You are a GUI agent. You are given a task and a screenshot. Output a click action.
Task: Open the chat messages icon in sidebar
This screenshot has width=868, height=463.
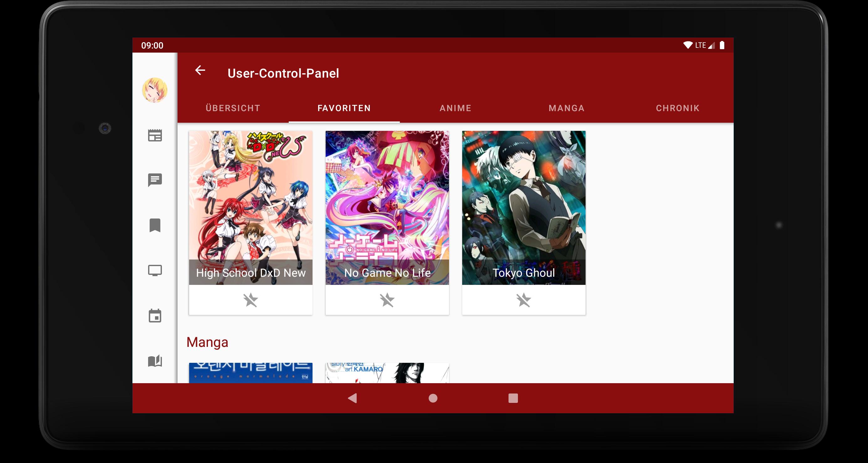click(x=155, y=180)
